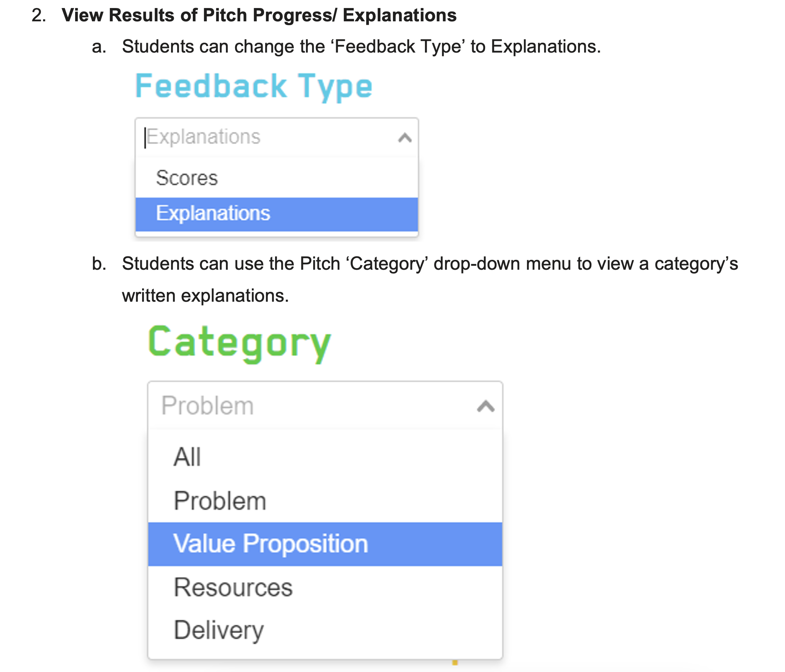Choose Resources from the Category list
Viewport: 785px width, 672px height.
coord(233,587)
